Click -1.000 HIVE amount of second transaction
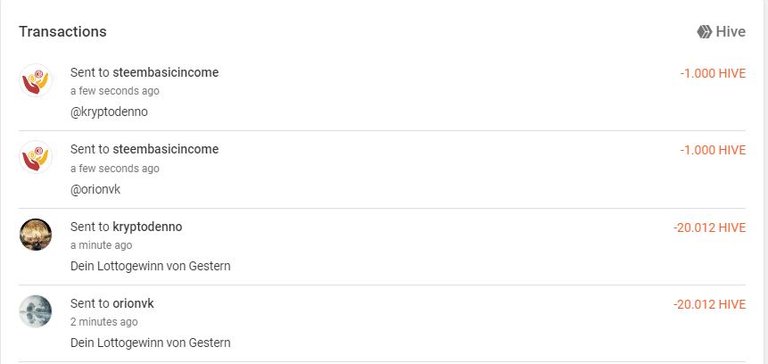Image resolution: width=768 pixels, height=364 pixels. click(713, 150)
